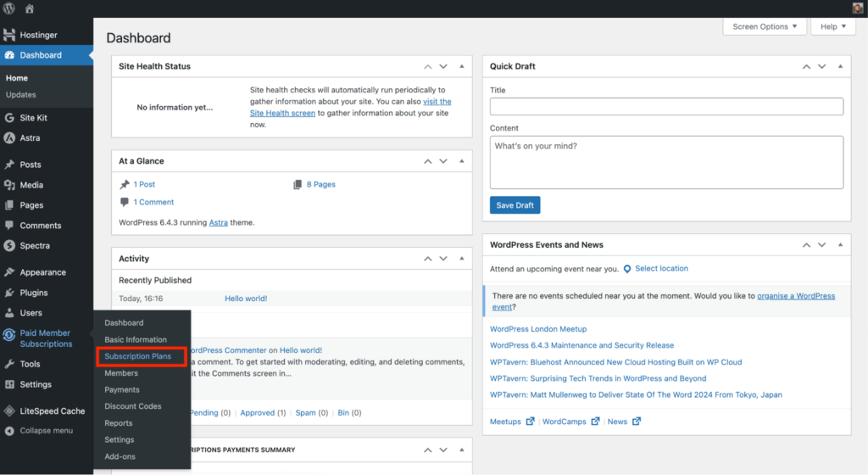This screenshot has width=868, height=475.
Task: Open Site Kit from sidebar
Action: tap(33, 118)
